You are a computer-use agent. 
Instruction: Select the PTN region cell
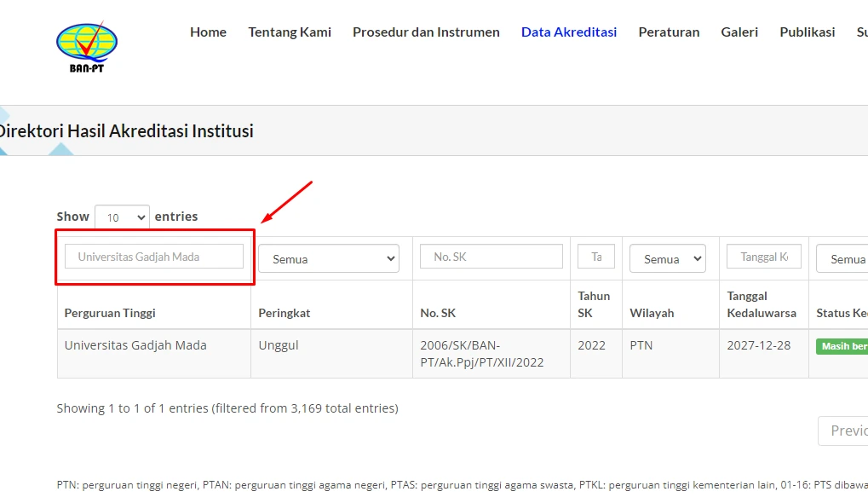[670, 354]
